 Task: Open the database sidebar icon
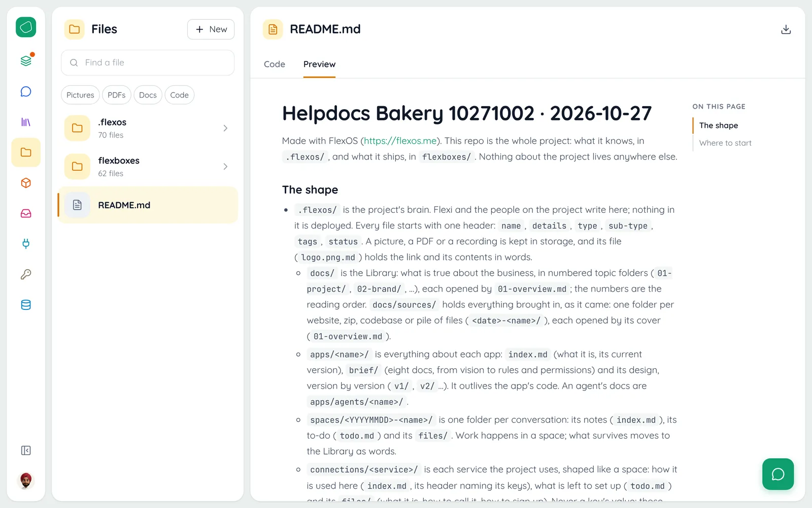[26, 305]
